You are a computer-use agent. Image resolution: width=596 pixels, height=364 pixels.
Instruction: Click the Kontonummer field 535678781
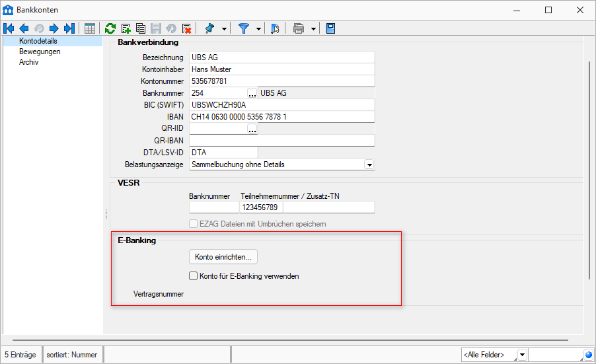coord(281,81)
